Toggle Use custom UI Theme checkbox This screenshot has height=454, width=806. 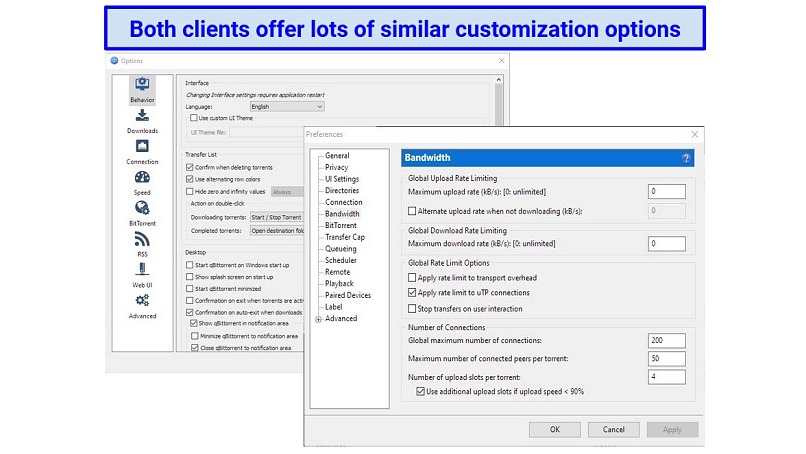pyautogui.click(x=193, y=118)
